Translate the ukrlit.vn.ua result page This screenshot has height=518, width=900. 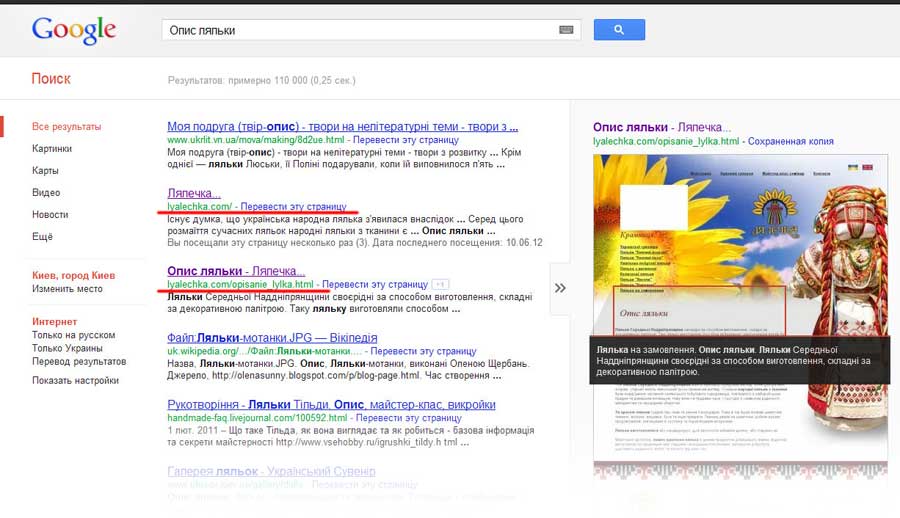click(406, 140)
